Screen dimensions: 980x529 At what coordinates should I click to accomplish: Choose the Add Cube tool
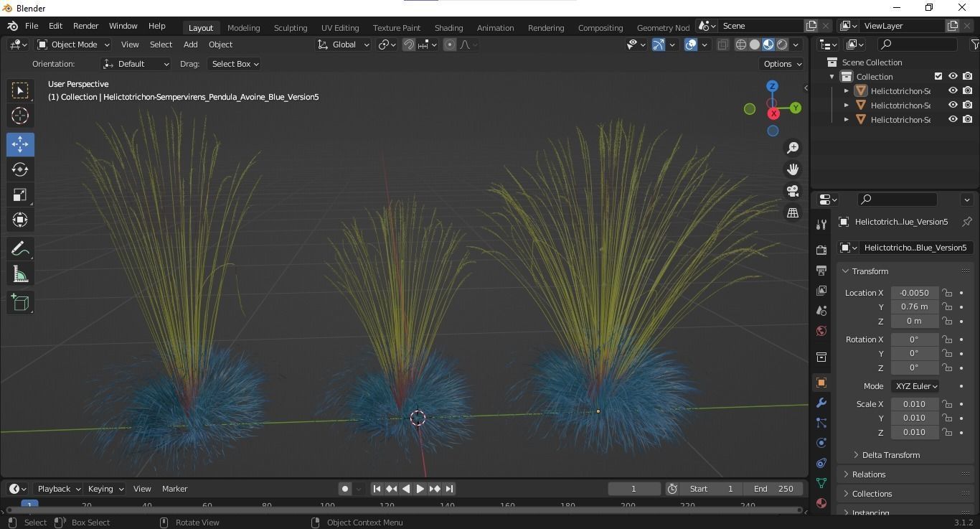coord(20,302)
